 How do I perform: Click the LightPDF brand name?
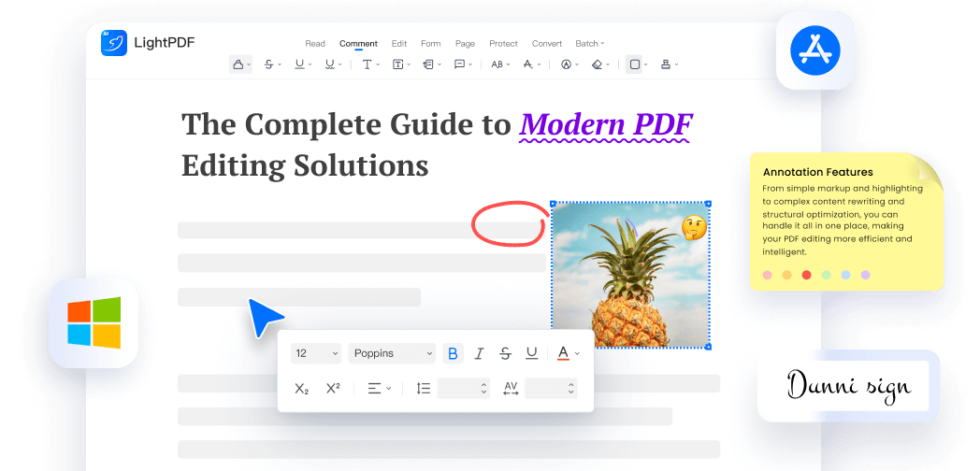tap(165, 43)
